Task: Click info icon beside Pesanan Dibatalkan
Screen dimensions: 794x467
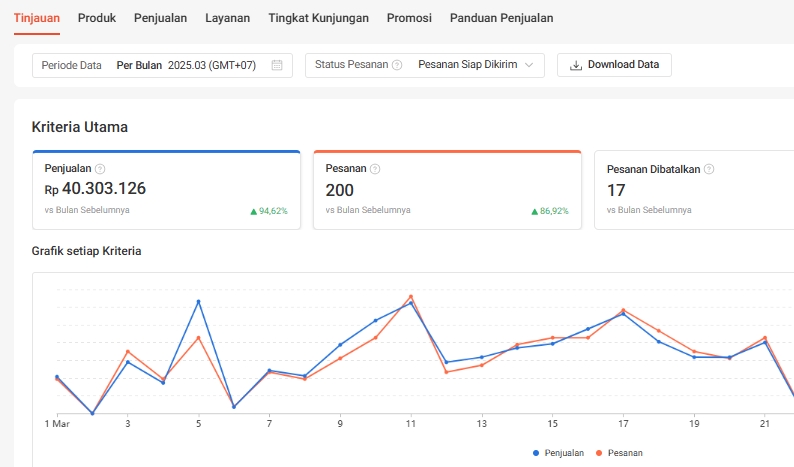Action: pyautogui.click(x=708, y=169)
